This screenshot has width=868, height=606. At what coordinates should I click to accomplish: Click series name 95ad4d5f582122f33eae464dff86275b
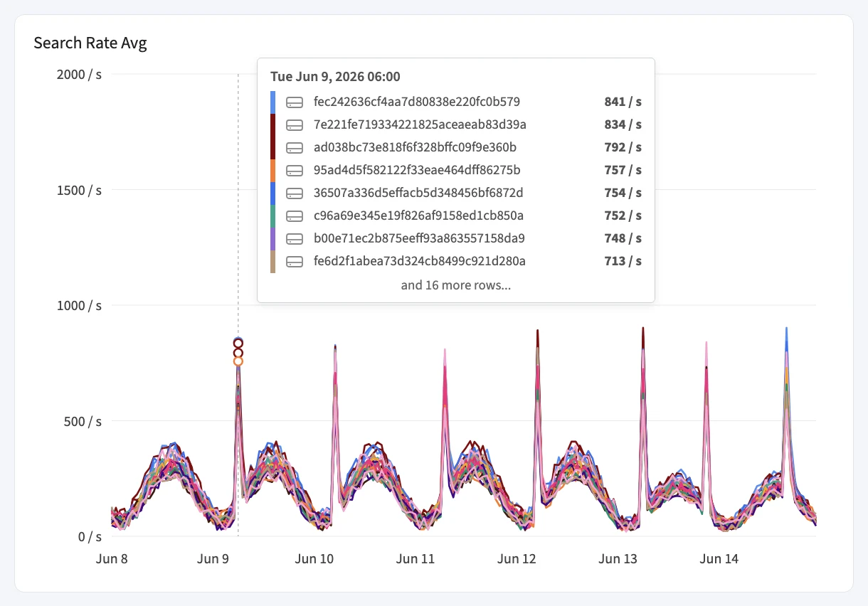click(x=417, y=170)
